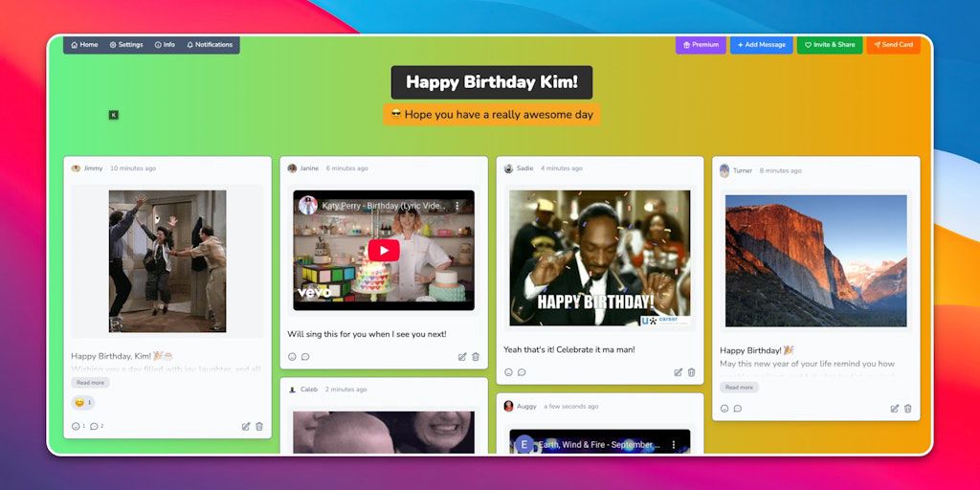Screen dimensions: 980x490
Task: Click the pencil icon on Sadie's card
Action: 679,372
